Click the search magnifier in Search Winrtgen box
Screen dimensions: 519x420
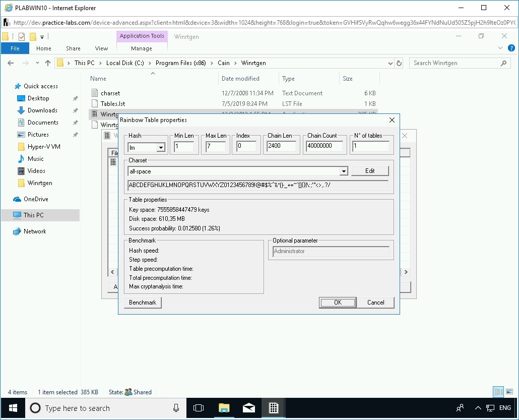click(503, 63)
